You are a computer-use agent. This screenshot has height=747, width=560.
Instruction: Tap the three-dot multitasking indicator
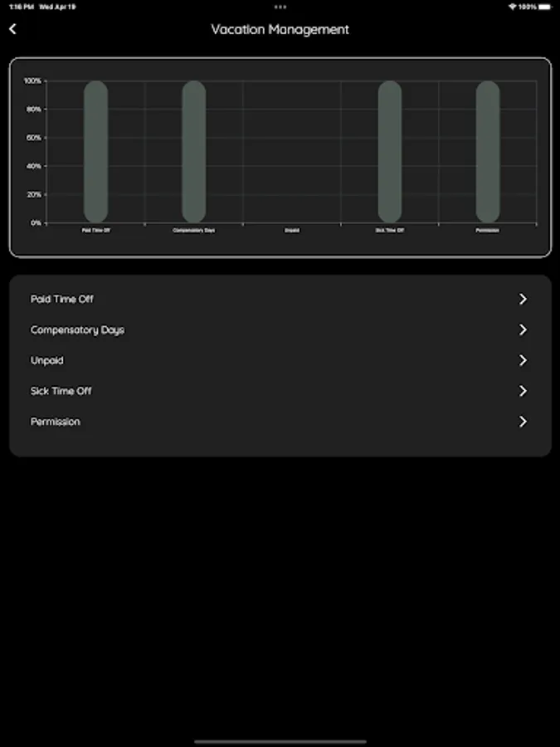click(x=280, y=7)
